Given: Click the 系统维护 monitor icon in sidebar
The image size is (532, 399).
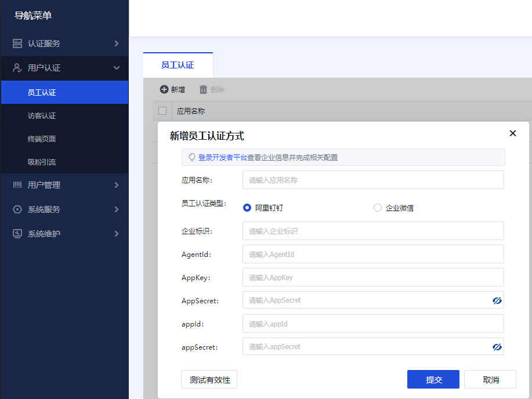Looking at the screenshot, I should 17,234.
